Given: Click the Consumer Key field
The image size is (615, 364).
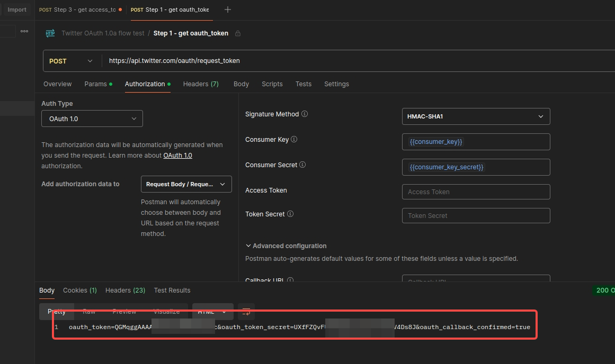Looking at the screenshot, I should [x=476, y=142].
